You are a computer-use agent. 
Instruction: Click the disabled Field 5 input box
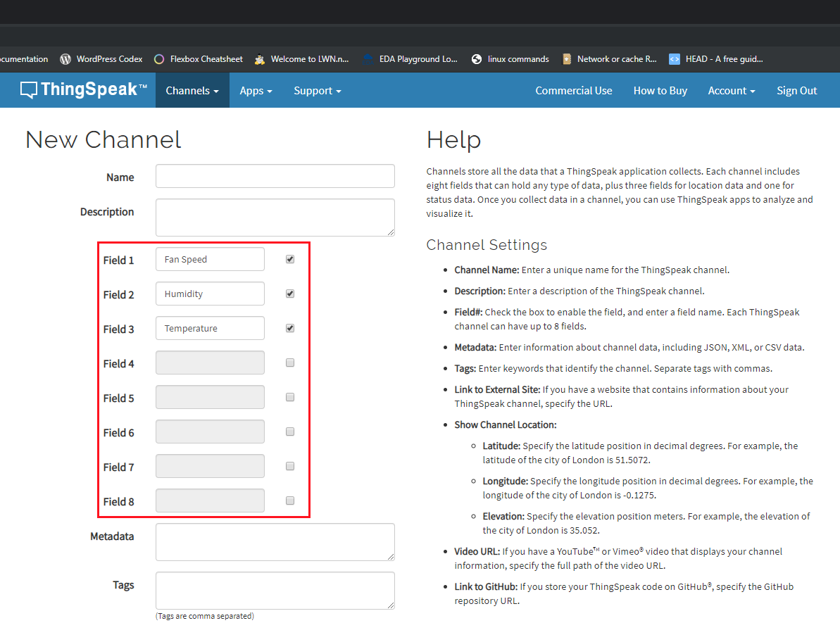click(x=210, y=397)
